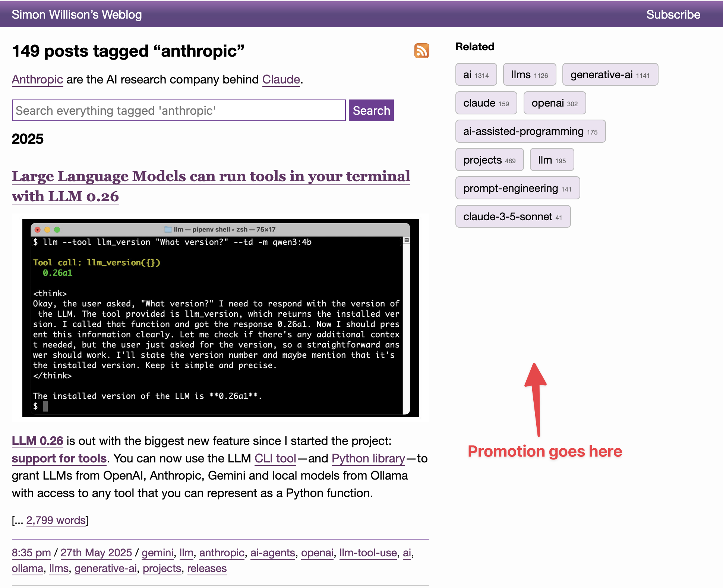Select the generative-ai tag under the post
This screenshot has width=723, height=588.
[105, 568]
